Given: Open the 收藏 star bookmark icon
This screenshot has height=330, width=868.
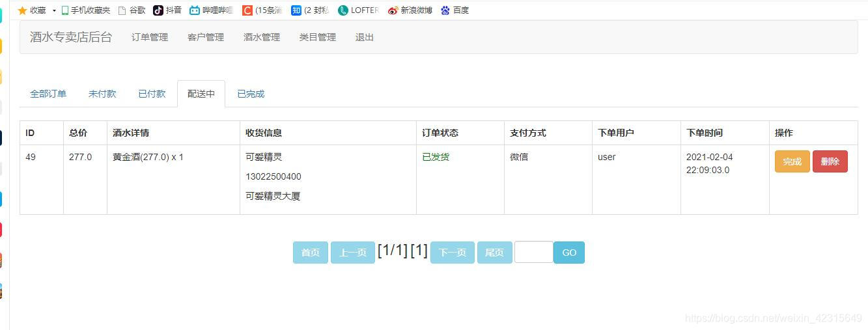Looking at the screenshot, I should pyautogui.click(x=22, y=10).
